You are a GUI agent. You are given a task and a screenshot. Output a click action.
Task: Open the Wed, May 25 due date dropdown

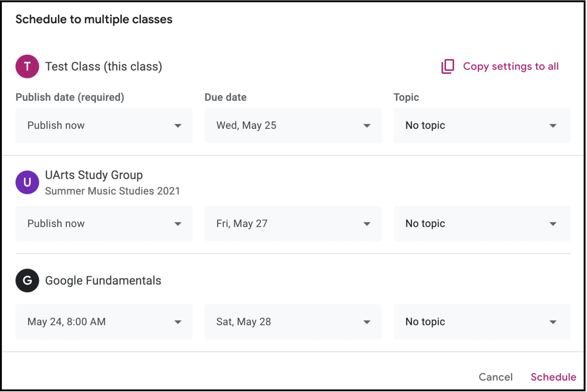[293, 126]
